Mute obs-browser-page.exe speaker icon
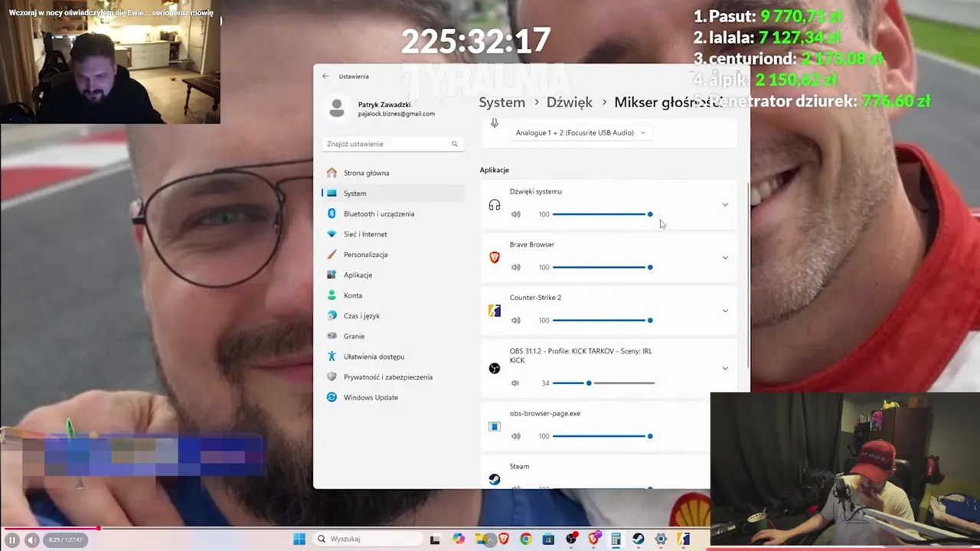Viewport: 980px width, 551px height. pos(516,436)
